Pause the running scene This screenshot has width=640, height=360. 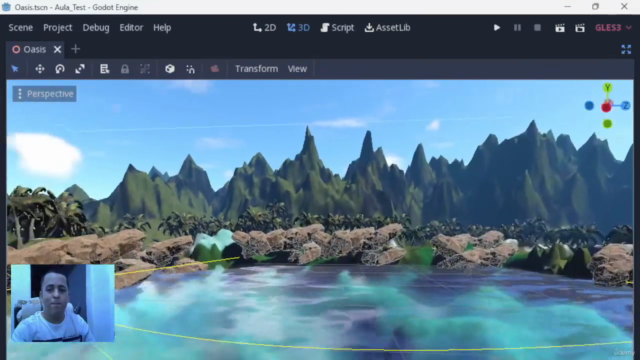pyautogui.click(x=517, y=27)
